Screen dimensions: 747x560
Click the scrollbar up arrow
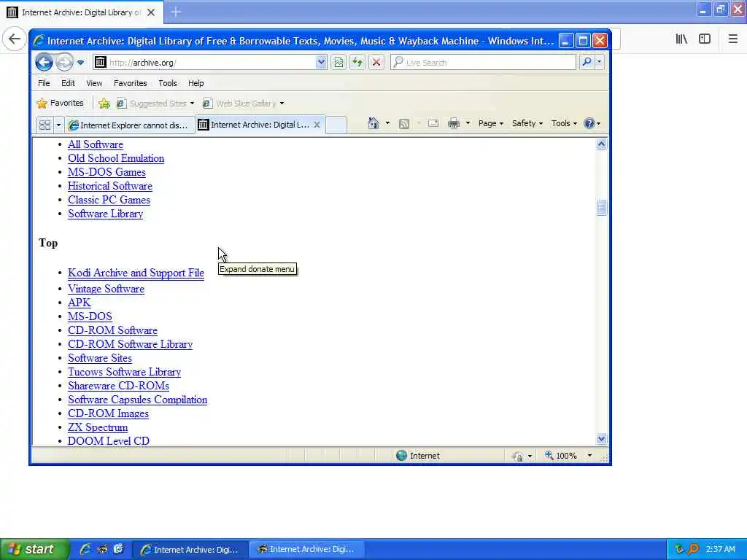point(601,144)
